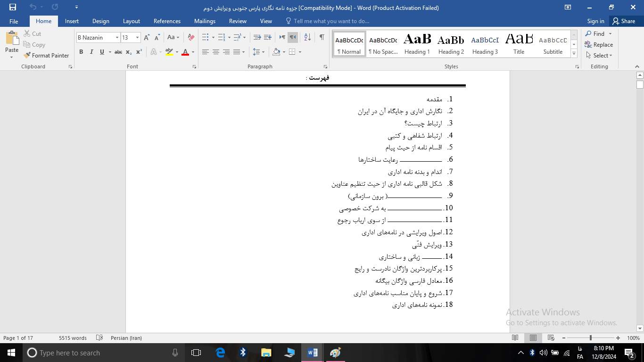Align text to center
This screenshot has height=362, width=644.
216,52
